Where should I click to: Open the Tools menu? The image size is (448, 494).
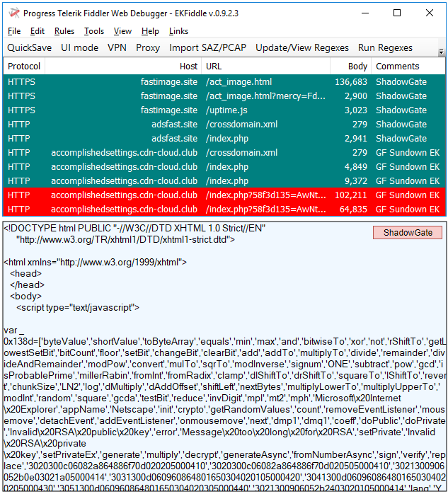click(94, 31)
